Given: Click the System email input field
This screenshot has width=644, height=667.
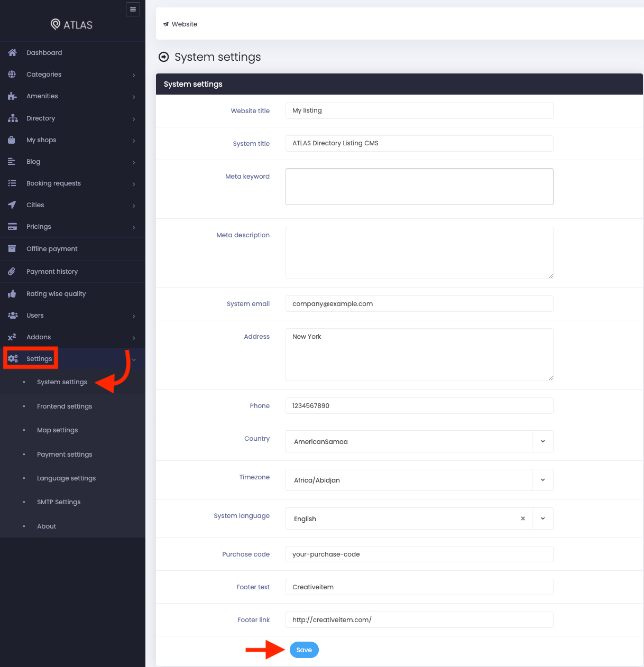Looking at the screenshot, I should tap(419, 304).
